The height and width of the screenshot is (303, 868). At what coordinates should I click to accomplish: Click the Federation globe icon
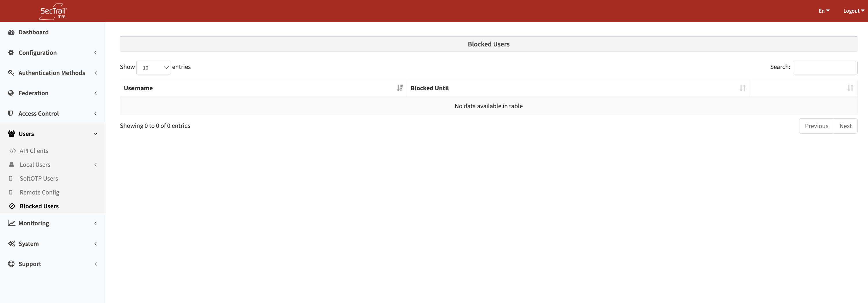[11, 93]
